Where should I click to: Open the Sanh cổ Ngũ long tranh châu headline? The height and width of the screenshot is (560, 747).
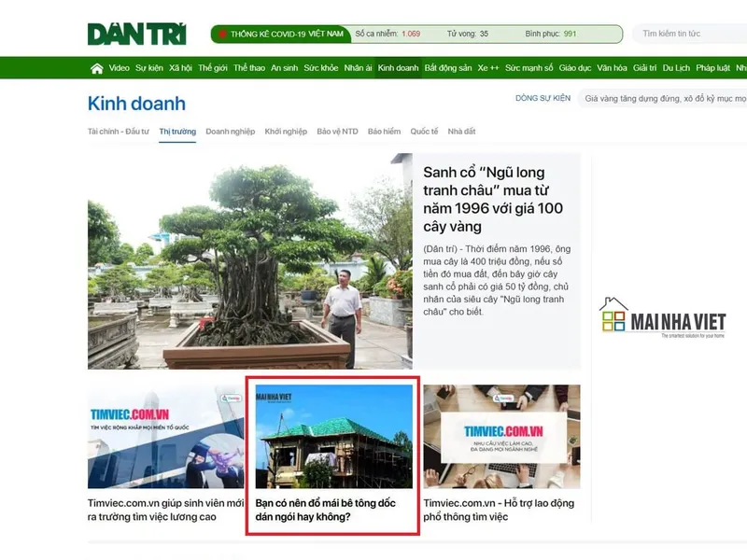coord(493,199)
